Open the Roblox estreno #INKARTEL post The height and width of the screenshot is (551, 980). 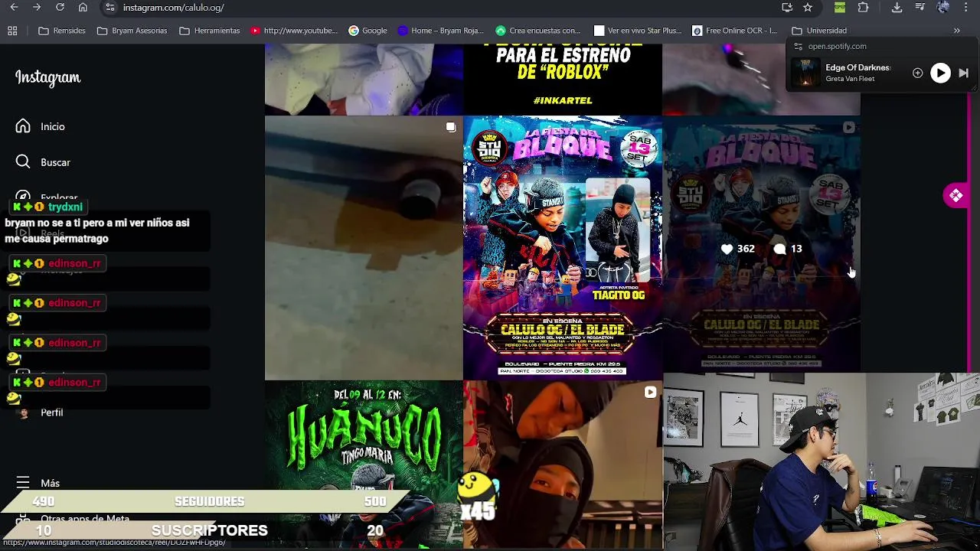563,79
